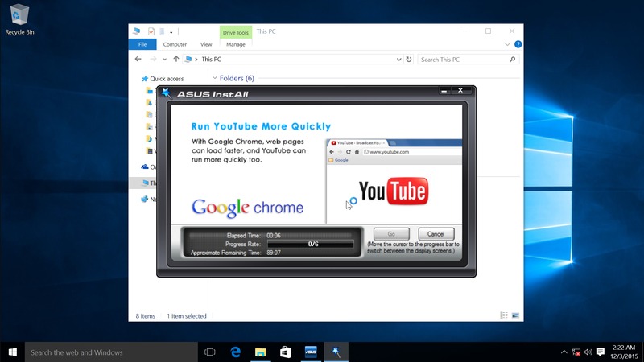Select Quick access in navigation pane
The width and height of the screenshot is (644, 362).
[167, 79]
